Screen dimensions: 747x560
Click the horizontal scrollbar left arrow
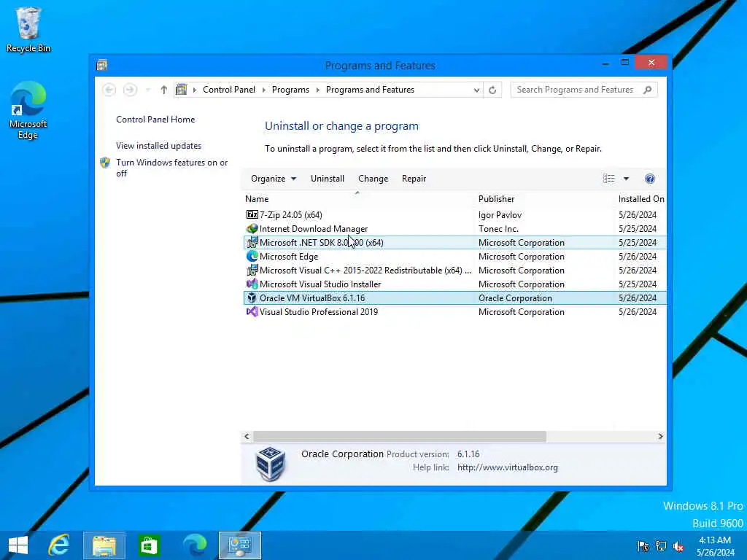pos(247,436)
